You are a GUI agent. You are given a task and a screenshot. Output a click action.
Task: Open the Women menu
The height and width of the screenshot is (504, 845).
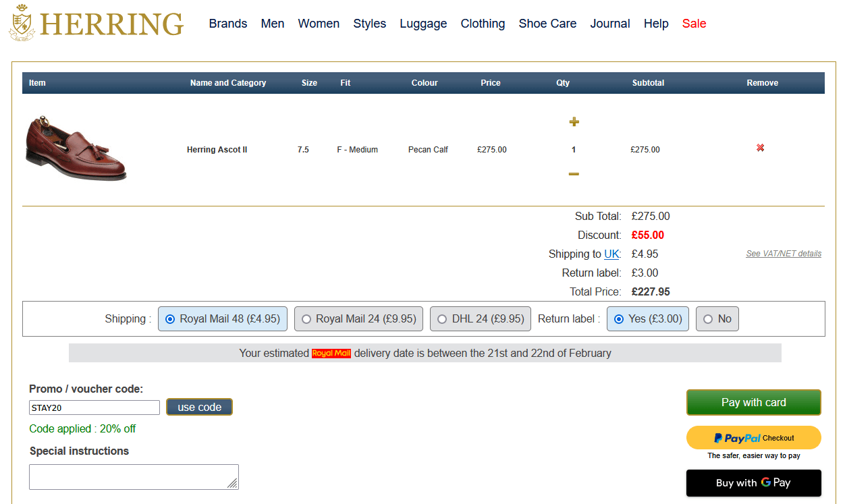point(319,24)
